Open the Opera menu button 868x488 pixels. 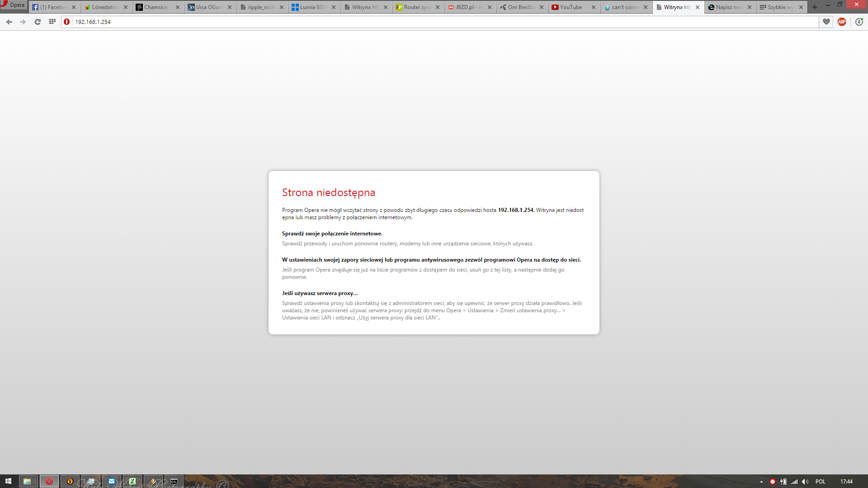[14, 5]
